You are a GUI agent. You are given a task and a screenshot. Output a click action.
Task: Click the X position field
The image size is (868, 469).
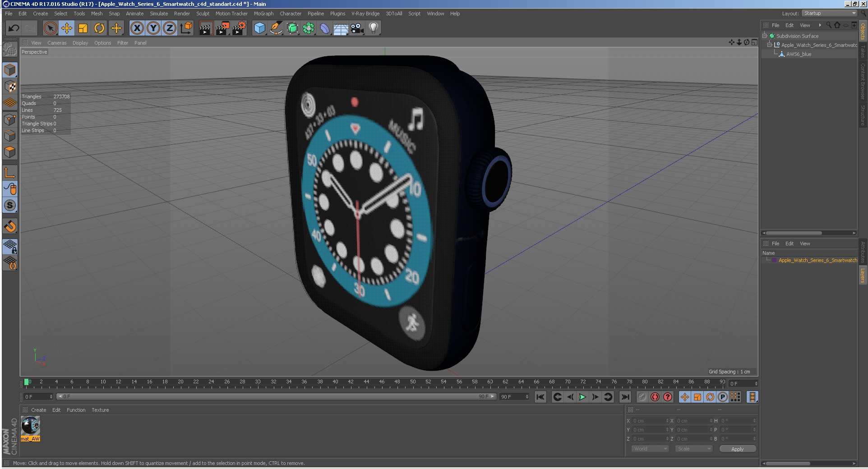pyautogui.click(x=651, y=421)
